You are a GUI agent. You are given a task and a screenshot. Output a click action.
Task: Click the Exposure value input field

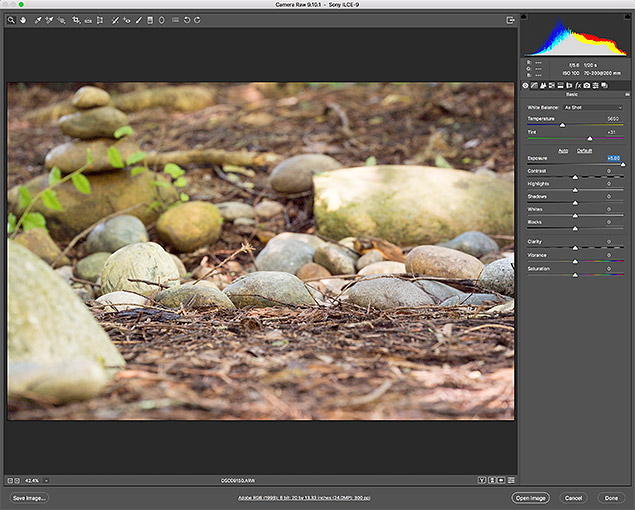pyautogui.click(x=613, y=158)
